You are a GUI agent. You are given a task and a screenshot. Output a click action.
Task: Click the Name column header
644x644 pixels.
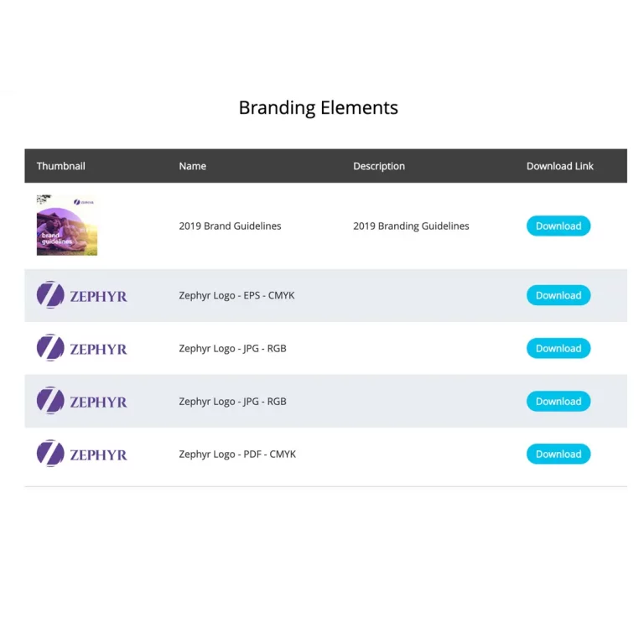coord(193,166)
